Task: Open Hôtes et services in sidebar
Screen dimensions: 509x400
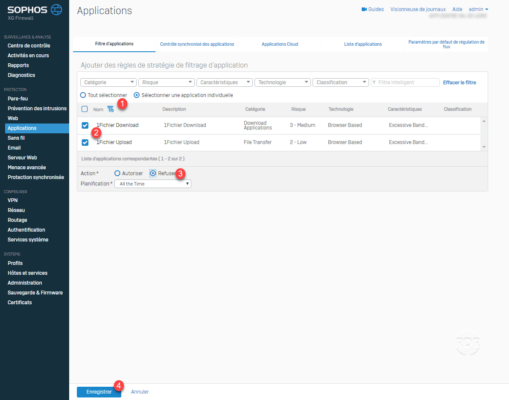Action: pos(27,273)
